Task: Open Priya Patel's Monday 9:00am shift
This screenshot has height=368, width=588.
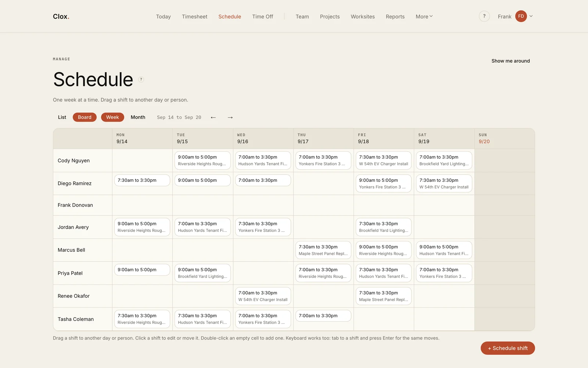Action: 142,270
